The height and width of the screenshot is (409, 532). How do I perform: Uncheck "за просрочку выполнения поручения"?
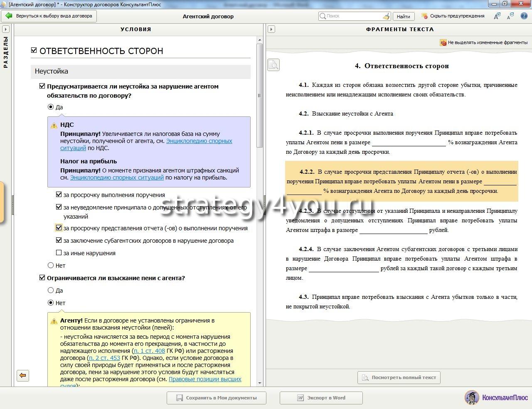coord(59,195)
